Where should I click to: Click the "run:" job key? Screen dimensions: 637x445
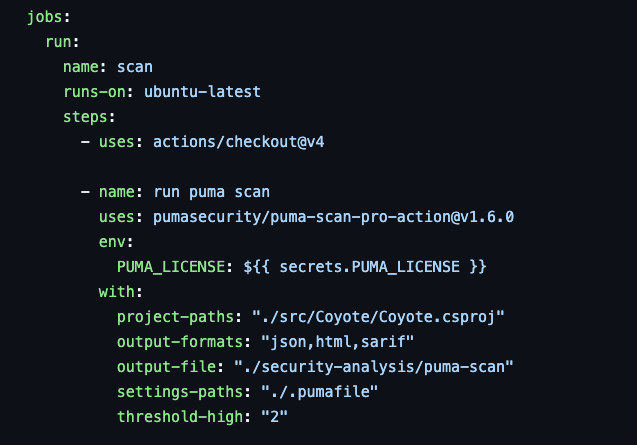(x=62, y=43)
